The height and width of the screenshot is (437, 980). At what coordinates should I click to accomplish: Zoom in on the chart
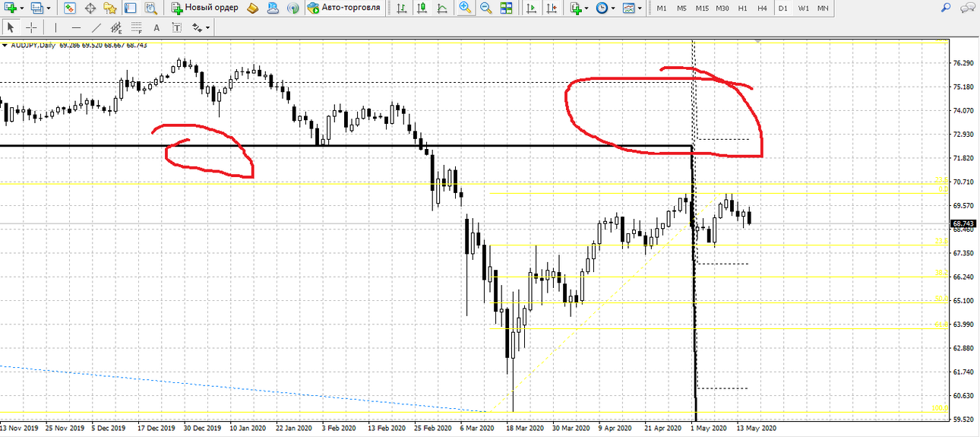465,8
